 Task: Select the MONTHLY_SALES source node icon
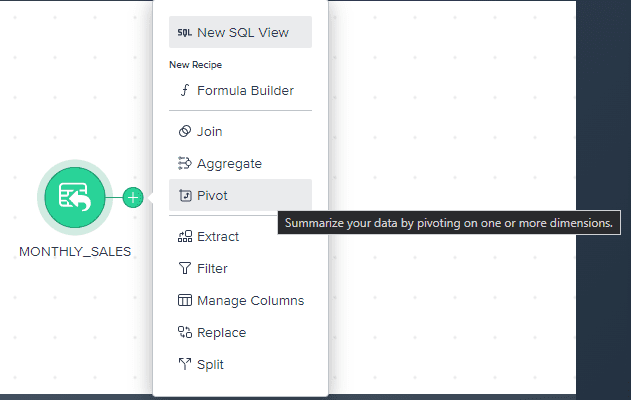(x=75, y=197)
